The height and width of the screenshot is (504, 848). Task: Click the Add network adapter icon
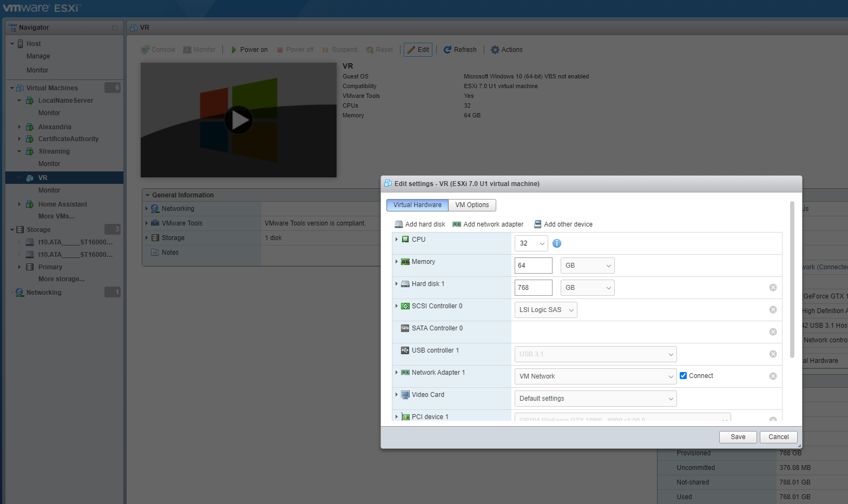(457, 224)
